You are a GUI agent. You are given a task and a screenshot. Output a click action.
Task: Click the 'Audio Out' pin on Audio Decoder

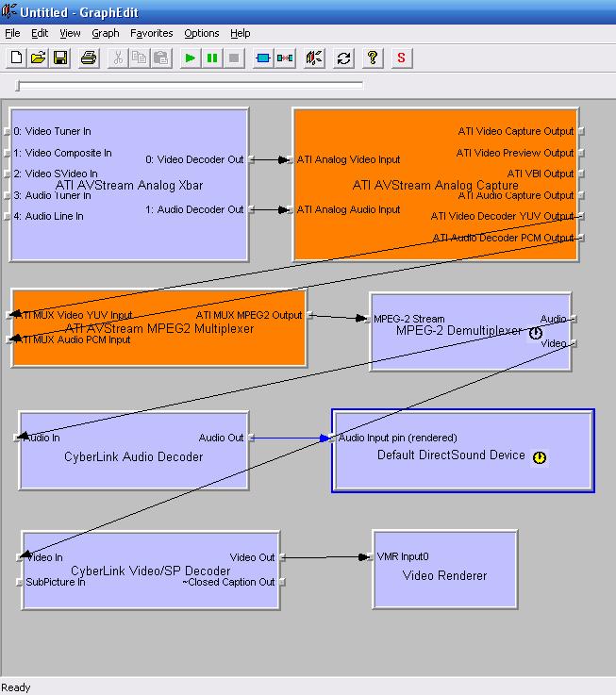pyautogui.click(x=222, y=438)
